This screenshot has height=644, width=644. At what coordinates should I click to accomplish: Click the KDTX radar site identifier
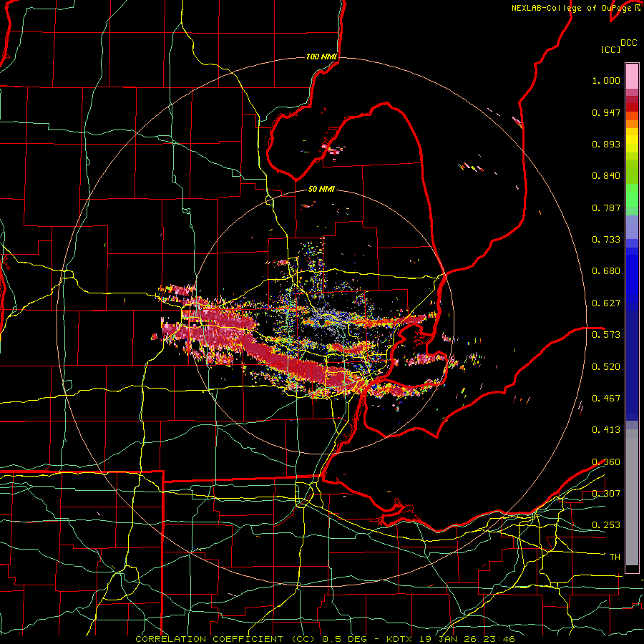click(x=400, y=639)
